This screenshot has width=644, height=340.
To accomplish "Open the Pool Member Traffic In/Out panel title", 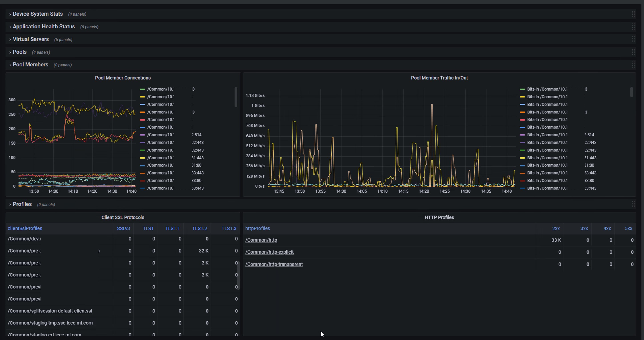I will [x=439, y=78].
